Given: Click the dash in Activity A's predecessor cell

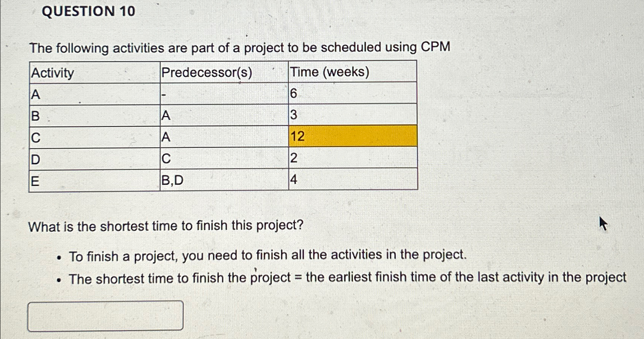Looking at the screenshot, I should 165,94.
